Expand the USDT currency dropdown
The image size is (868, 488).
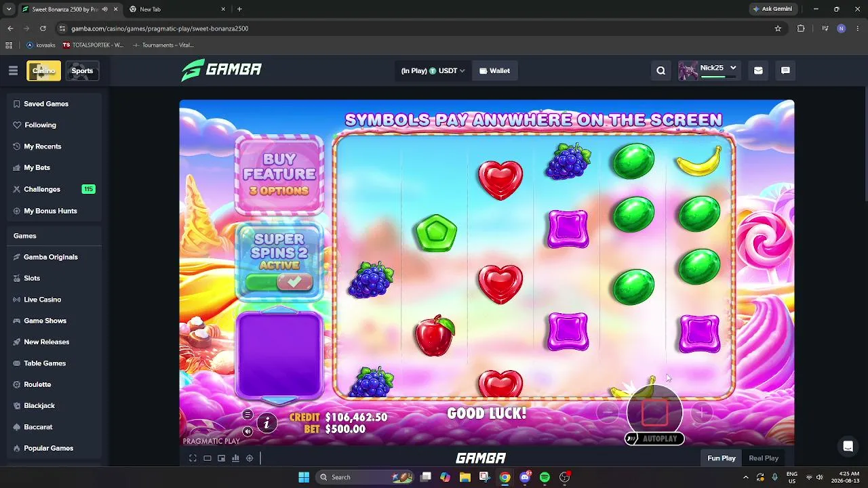tap(433, 70)
